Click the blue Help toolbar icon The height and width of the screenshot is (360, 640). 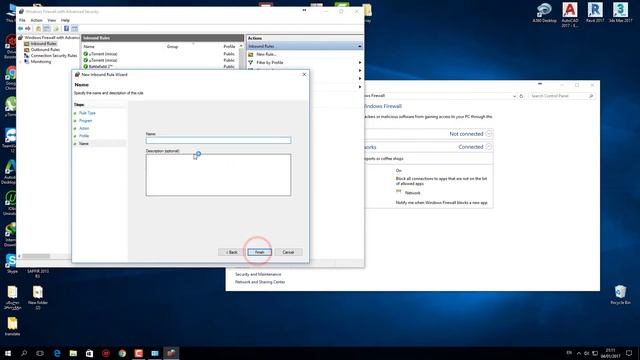66,29
